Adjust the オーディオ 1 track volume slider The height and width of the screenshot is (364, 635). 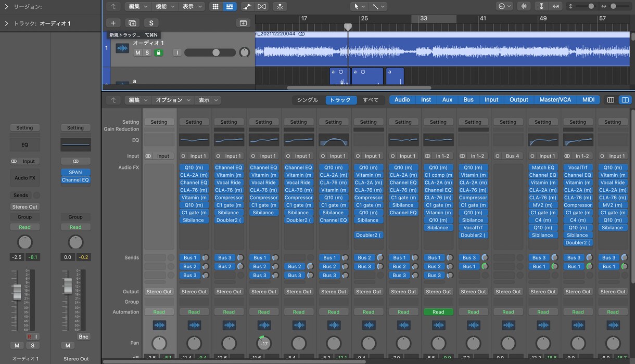(x=210, y=53)
